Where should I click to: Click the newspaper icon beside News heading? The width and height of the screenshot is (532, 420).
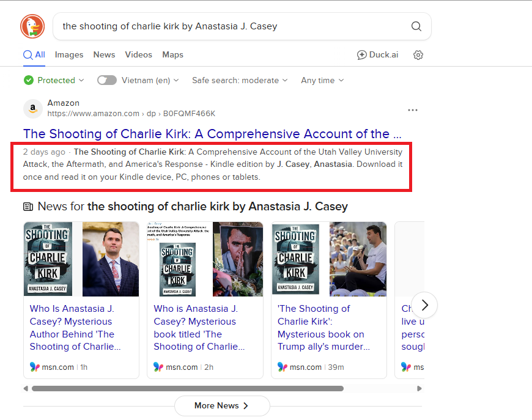tap(28, 207)
